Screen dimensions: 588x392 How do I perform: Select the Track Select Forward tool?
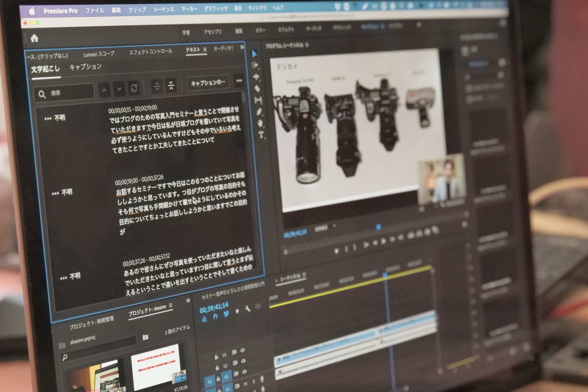(x=255, y=65)
